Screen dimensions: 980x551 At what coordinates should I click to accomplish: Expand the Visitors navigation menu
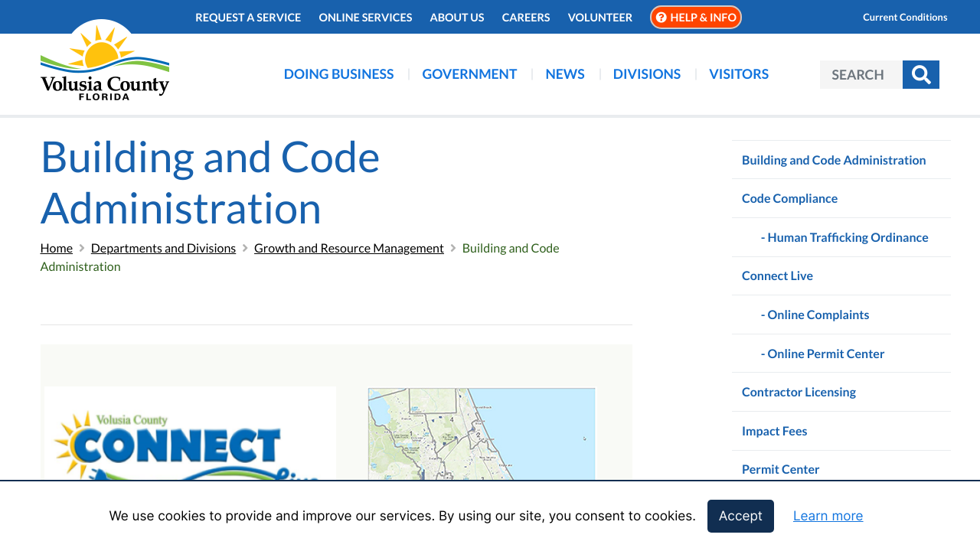coord(738,74)
